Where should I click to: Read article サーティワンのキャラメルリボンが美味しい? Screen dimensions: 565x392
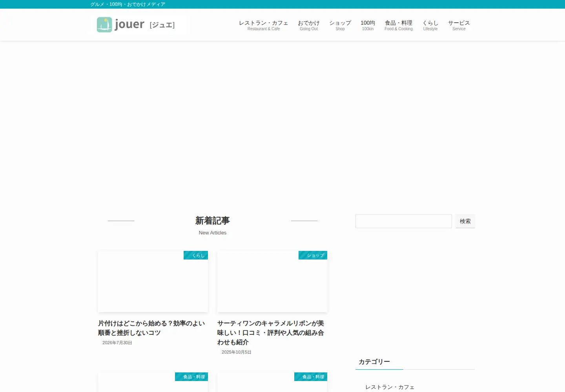coord(272,333)
